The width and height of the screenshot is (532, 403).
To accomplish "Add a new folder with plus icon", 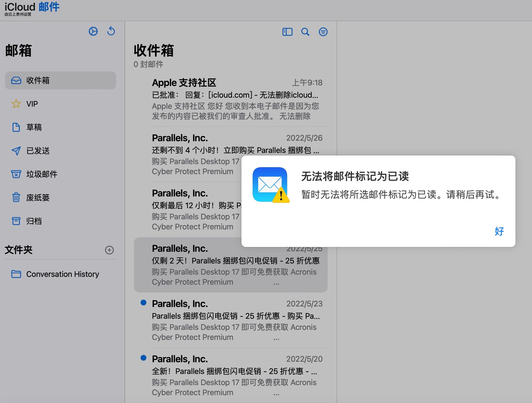I will (x=109, y=250).
